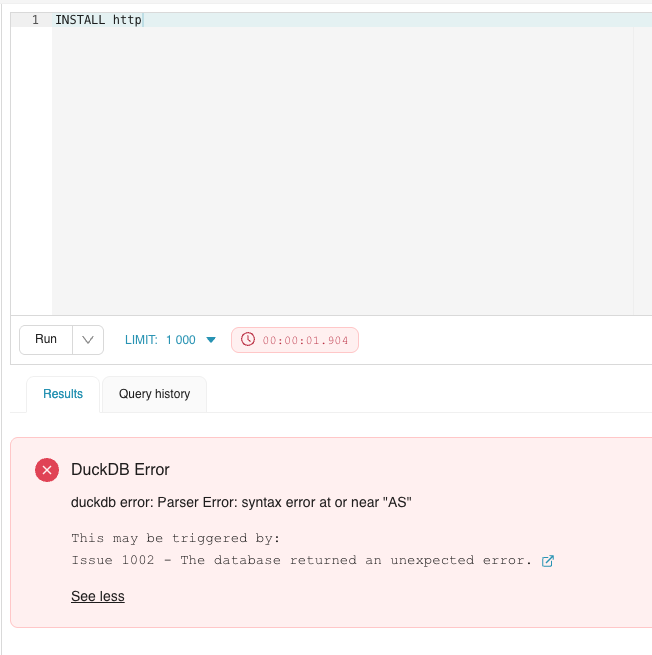Open the Query history tab
The width and height of the screenshot is (652, 655).
click(x=155, y=394)
